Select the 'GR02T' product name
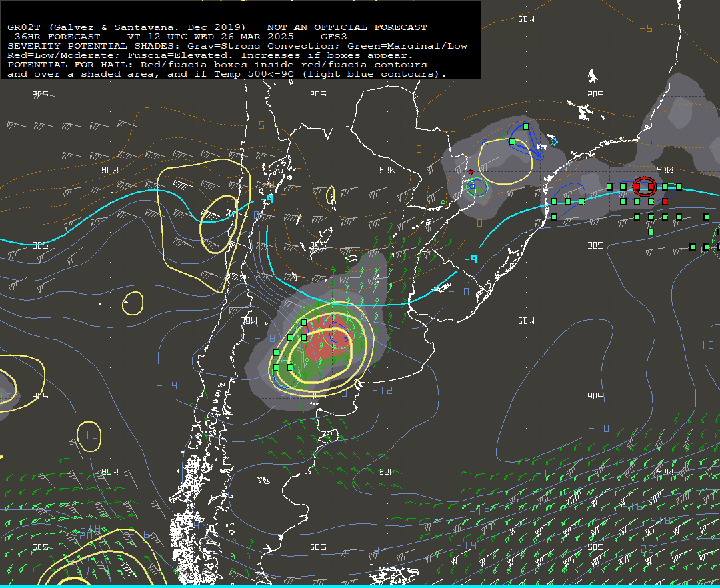Viewport: 720px width, 588px height. 25,27
